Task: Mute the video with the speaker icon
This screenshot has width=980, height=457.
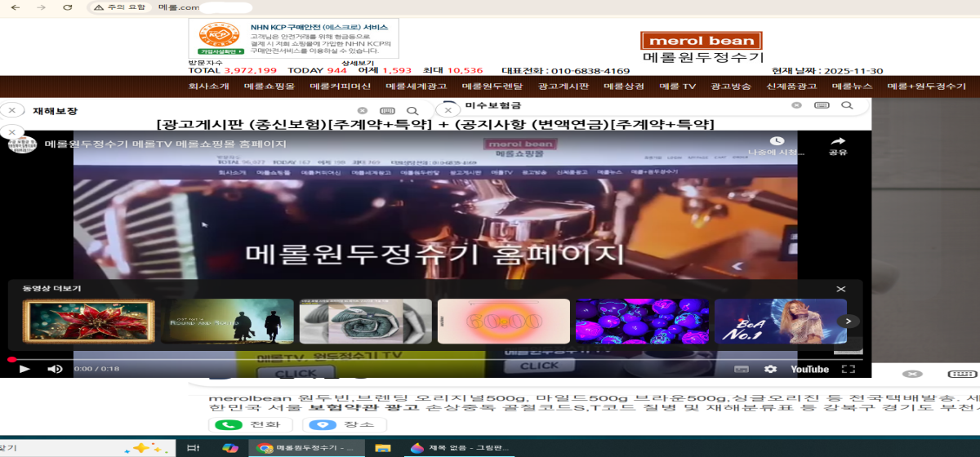Action: (x=55, y=369)
